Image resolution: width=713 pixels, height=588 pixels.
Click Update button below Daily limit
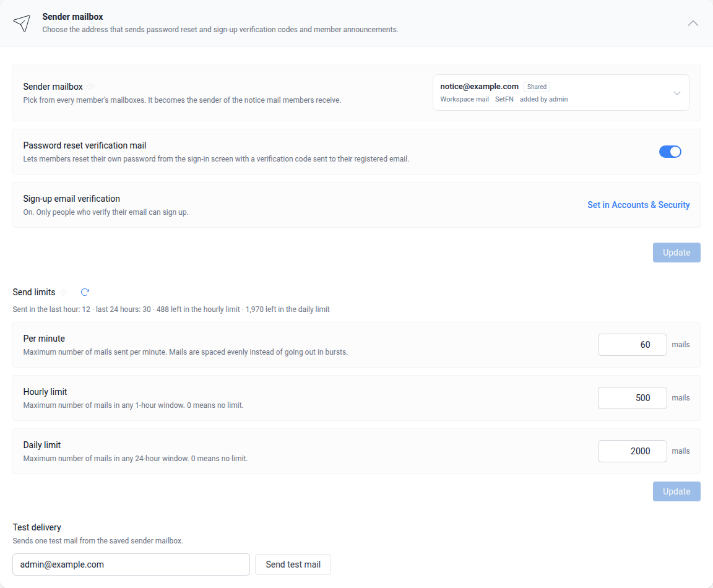pyautogui.click(x=676, y=491)
